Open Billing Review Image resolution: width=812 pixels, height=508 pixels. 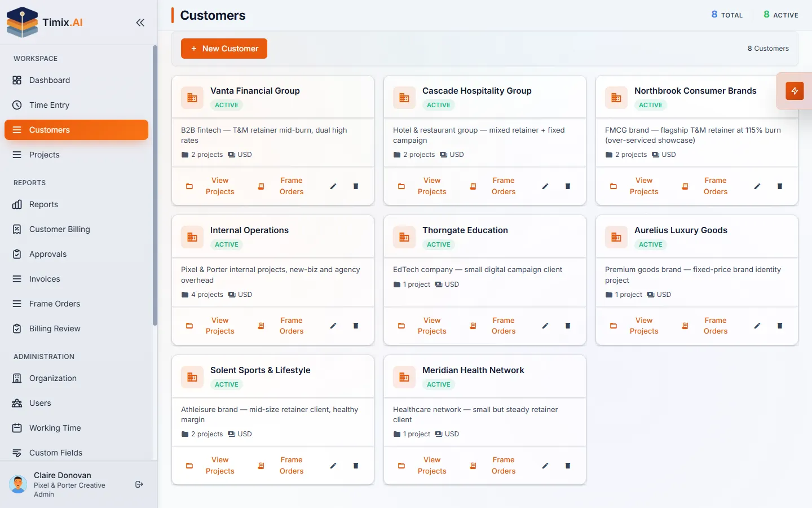pos(76,329)
